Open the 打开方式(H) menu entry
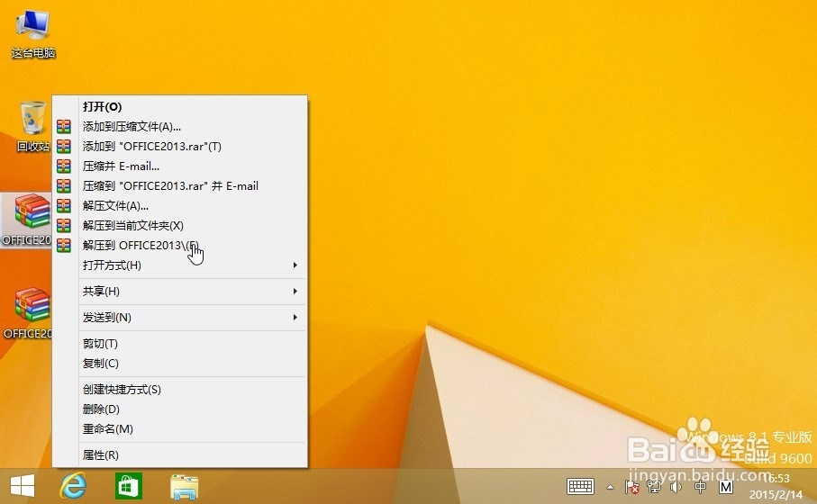 pyautogui.click(x=180, y=265)
